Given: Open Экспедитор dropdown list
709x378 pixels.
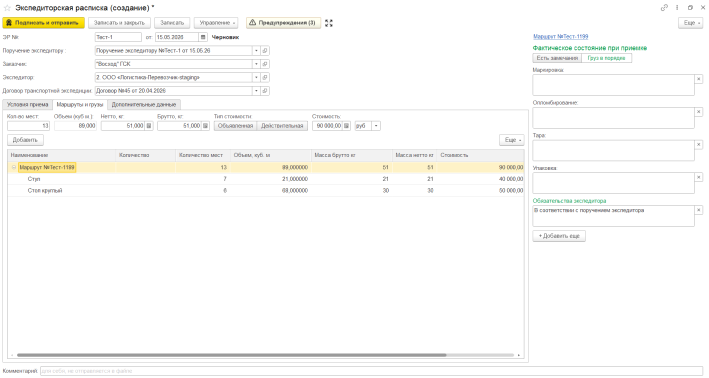Looking at the screenshot, I should pos(256,77).
